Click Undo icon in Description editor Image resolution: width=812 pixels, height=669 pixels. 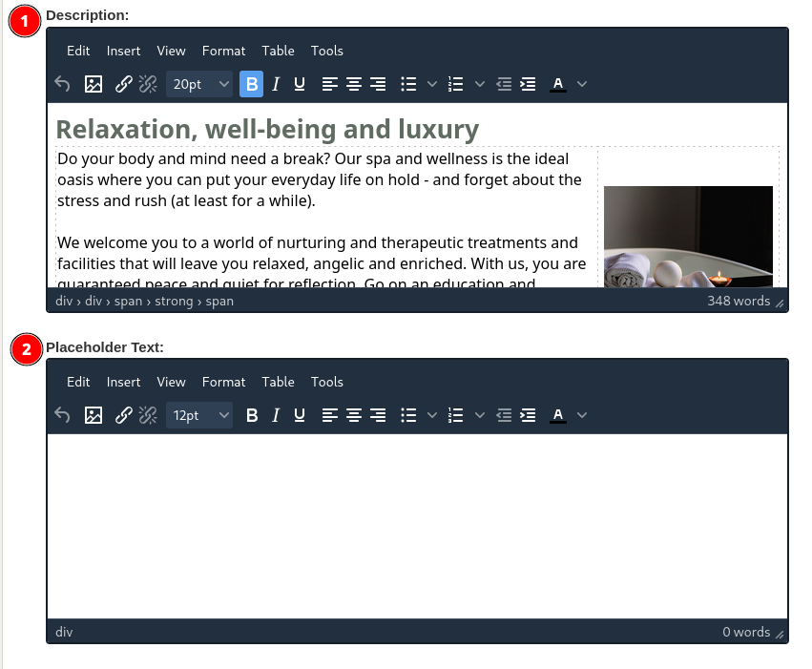[62, 84]
